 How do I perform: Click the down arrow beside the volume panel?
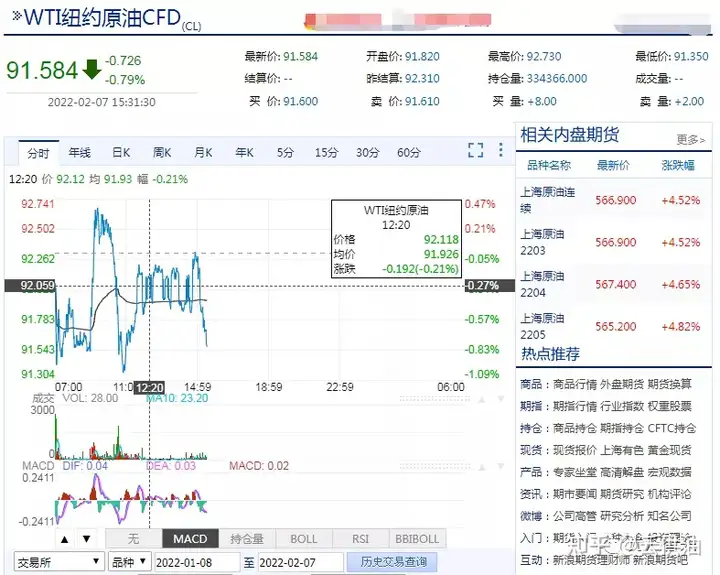click(501, 400)
